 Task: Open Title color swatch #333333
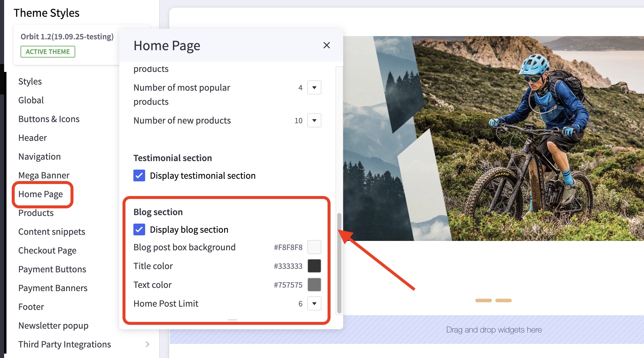314,266
